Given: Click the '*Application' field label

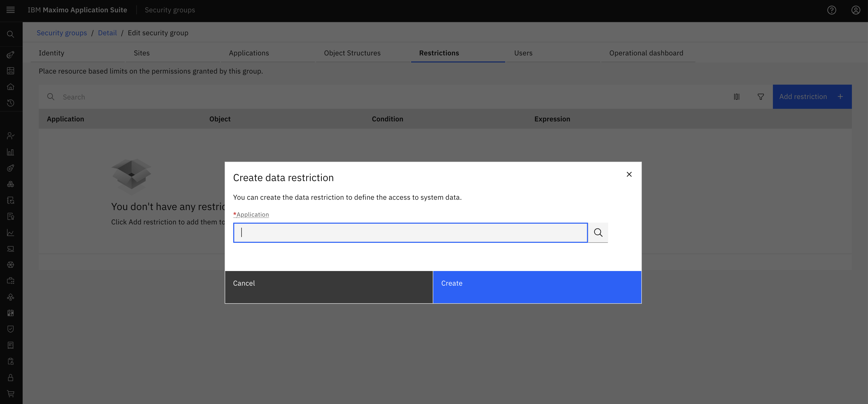Looking at the screenshot, I should 251,215.
